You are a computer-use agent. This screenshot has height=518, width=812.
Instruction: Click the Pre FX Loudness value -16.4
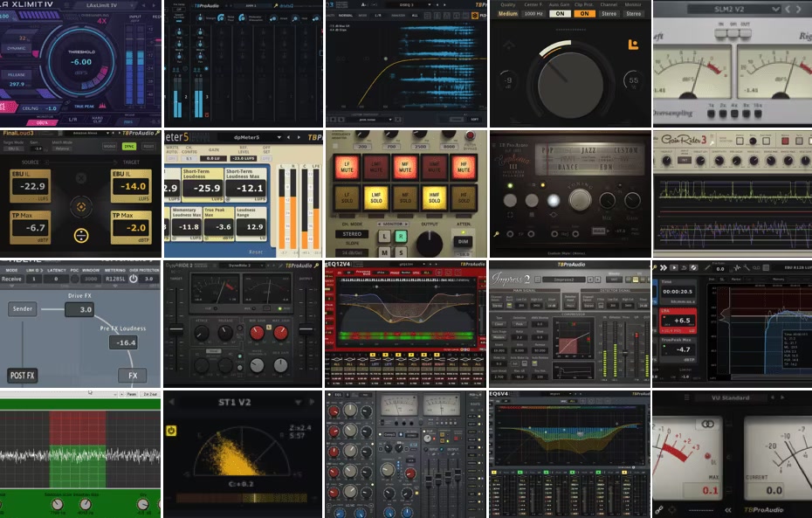click(x=123, y=342)
